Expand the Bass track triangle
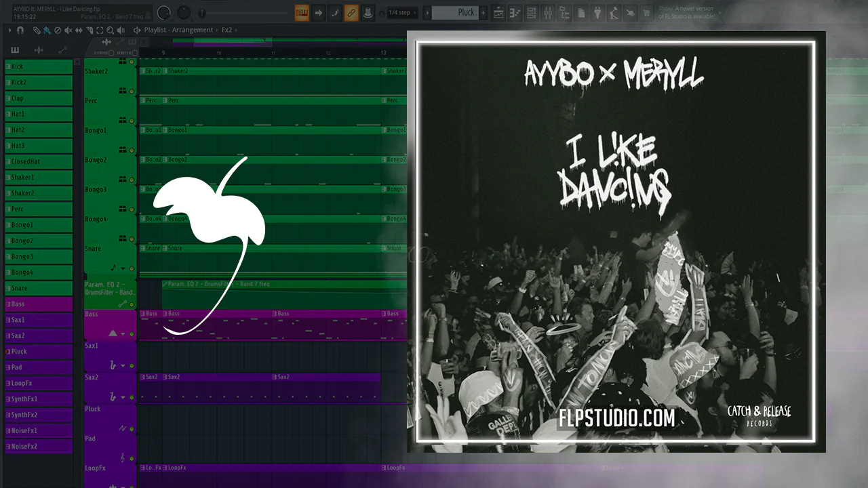 (x=113, y=333)
